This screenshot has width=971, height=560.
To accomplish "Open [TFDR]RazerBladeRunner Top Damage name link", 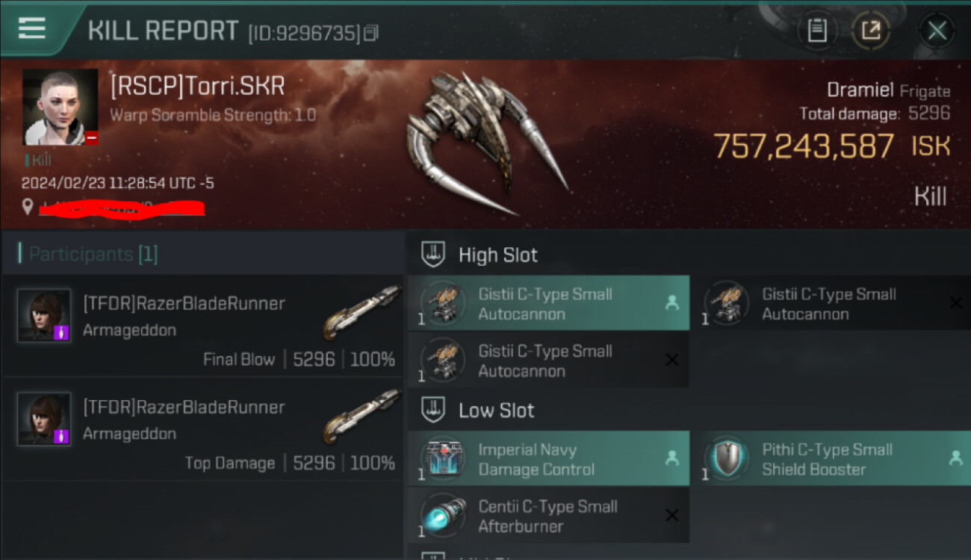I will tap(184, 407).
